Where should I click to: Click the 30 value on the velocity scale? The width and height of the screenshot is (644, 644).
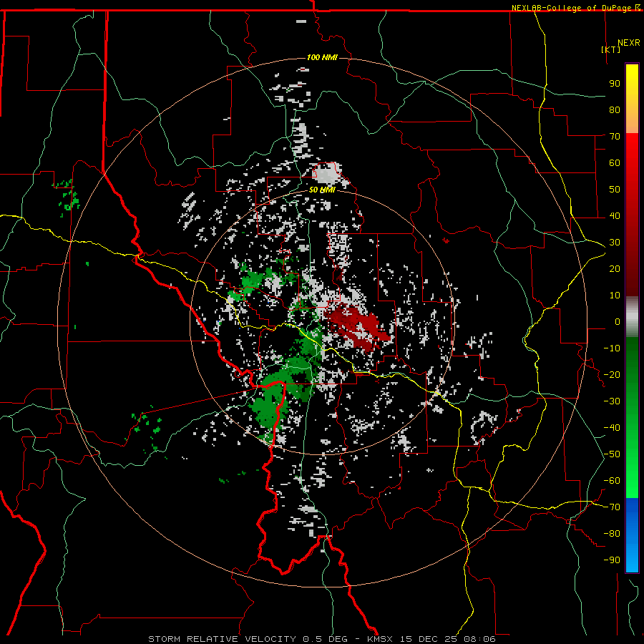615,243
